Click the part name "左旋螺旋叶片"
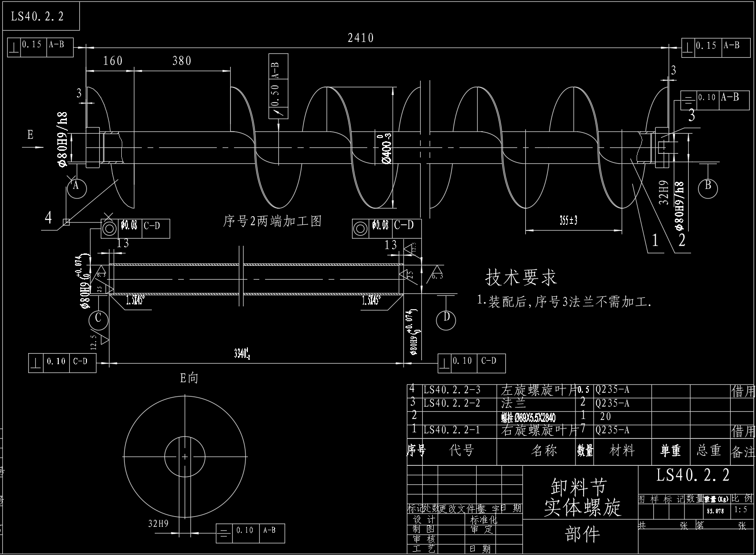 coord(539,390)
